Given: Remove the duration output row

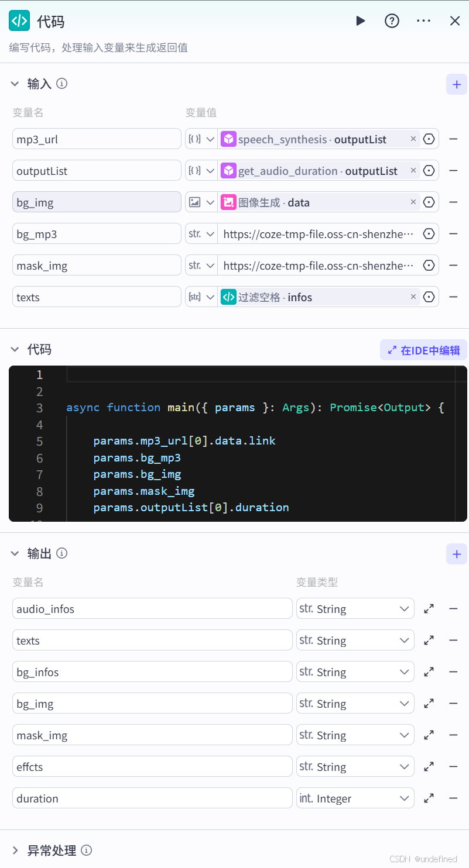Looking at the screenshot, I should [x=453, y=798].
